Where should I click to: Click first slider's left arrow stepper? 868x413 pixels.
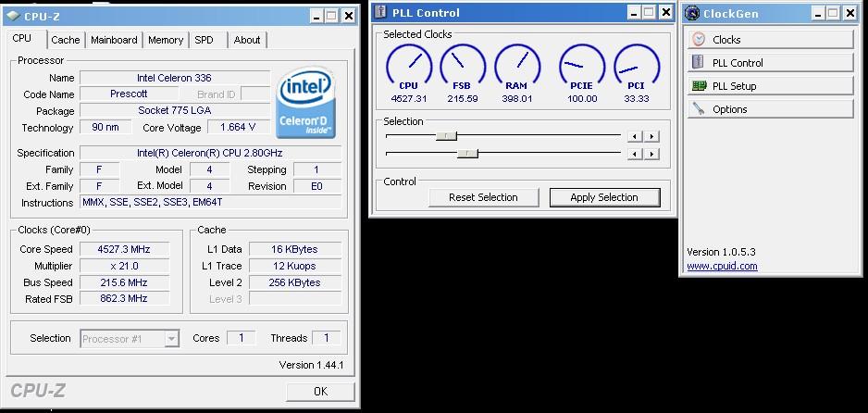click(636, 136)
